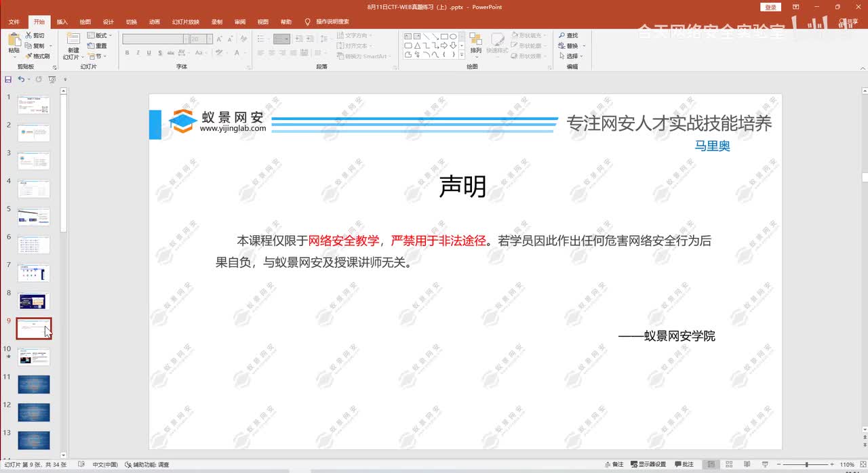Select the Format Painter (格式刷) tool
The width and height of the screenshot is (868, 473).
(x=37, y=56)
